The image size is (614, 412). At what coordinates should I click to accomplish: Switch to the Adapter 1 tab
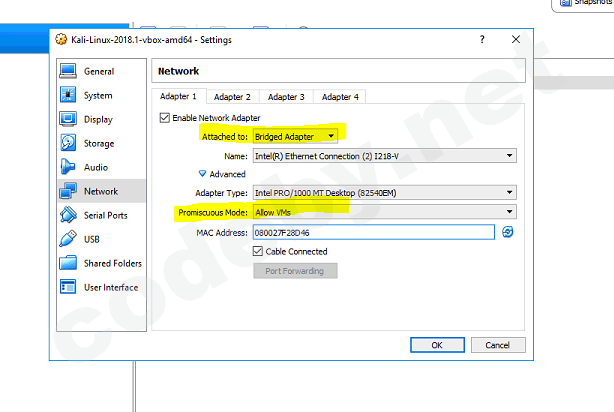click(x=178, y=96)
